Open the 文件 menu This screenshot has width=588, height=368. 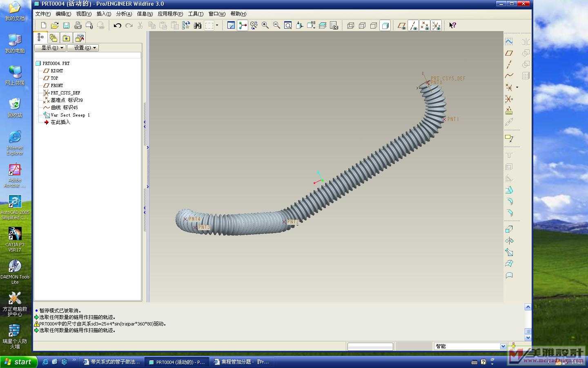(x=43, y=14)
